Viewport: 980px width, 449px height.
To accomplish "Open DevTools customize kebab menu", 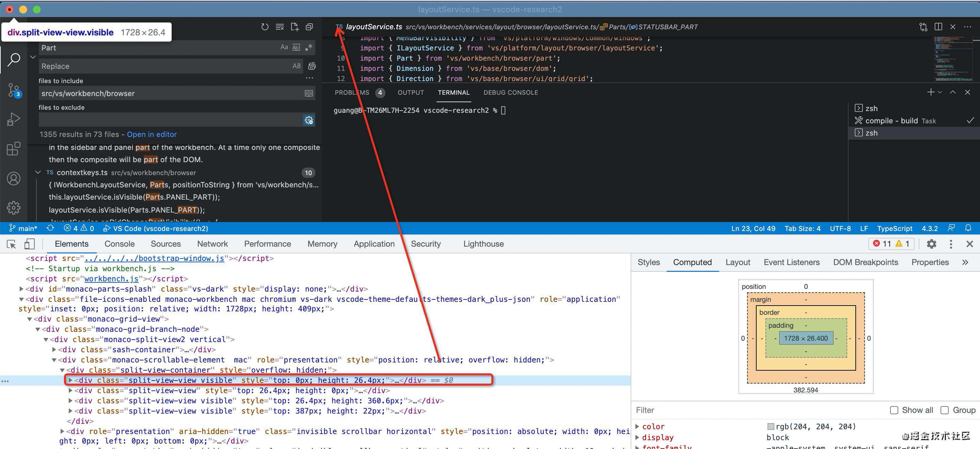I will pyautogui.click(x=951, y=244).
